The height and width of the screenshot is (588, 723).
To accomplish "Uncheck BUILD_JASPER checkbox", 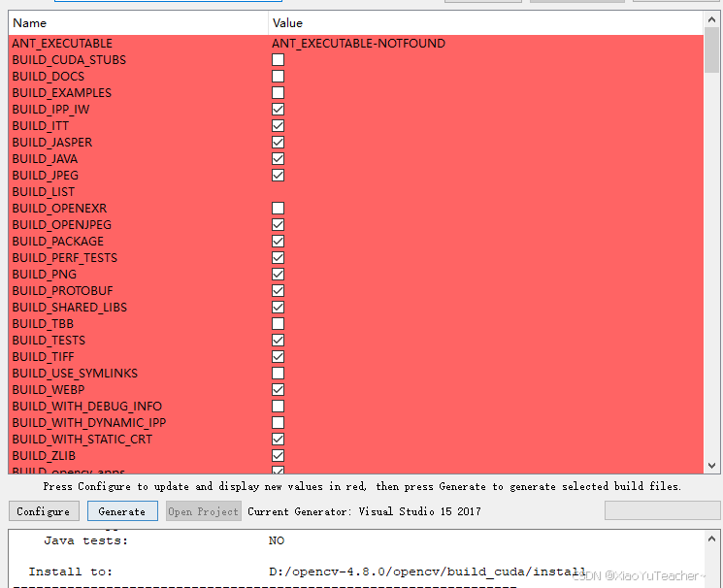I will 279,143.
